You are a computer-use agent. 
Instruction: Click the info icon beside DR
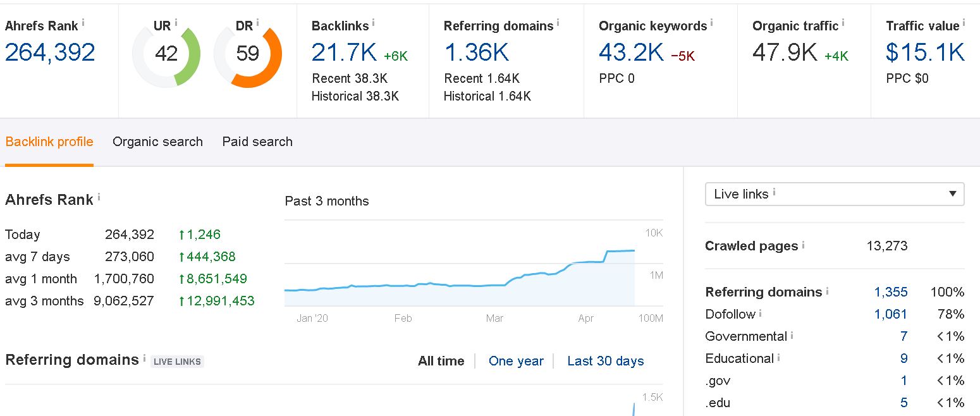coord(258,23)
